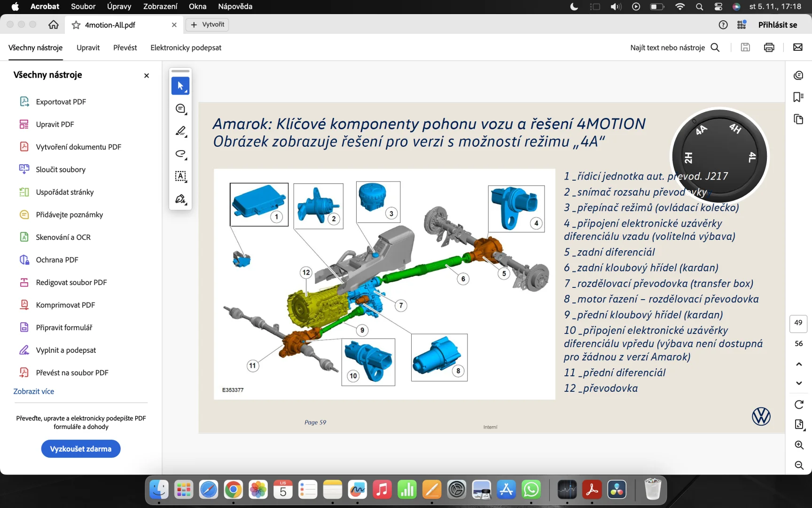The width and height of the screenshot is (812, 508).
Task: Activate the text box tool
Action: pyautogui.click(x=180, y=176)
